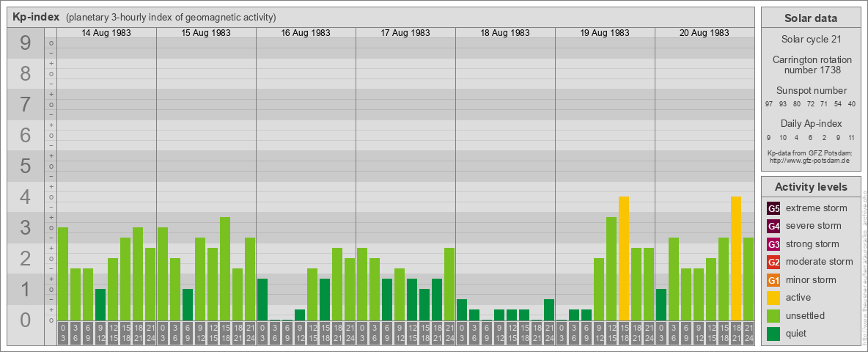The width and height of the screenshot is (868, 352).
Task: Click the 21-24 hour label under 20 Aug
Action: tap(749, 333)
